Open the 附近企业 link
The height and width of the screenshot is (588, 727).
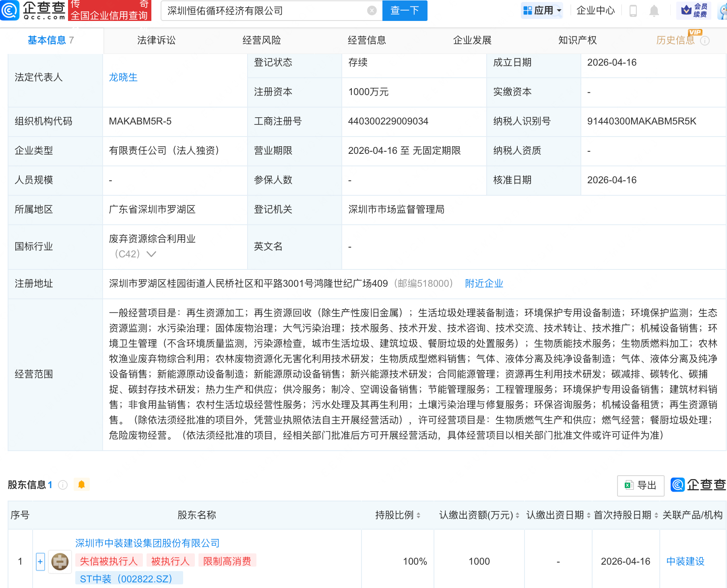tap(484, 284)
